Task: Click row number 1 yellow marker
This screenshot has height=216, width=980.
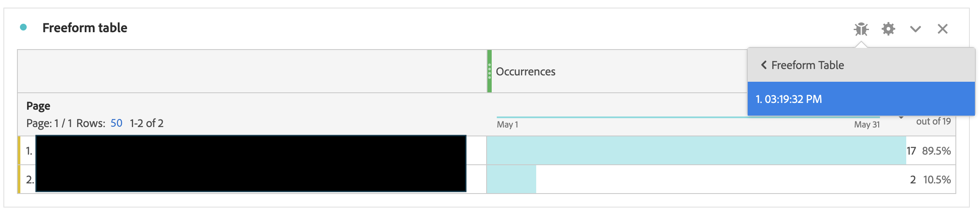Action: point(19,150)
